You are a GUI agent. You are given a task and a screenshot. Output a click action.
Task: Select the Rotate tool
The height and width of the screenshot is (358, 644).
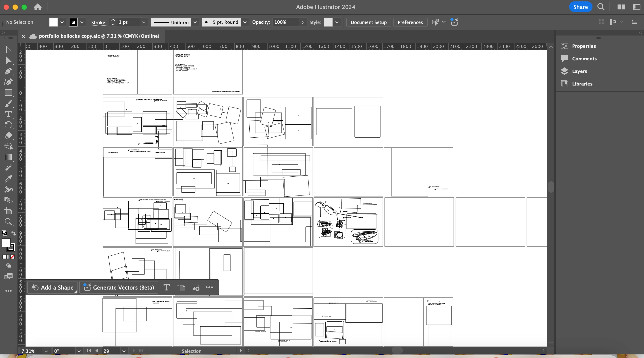pyautogui.click(x=8, y=125)
